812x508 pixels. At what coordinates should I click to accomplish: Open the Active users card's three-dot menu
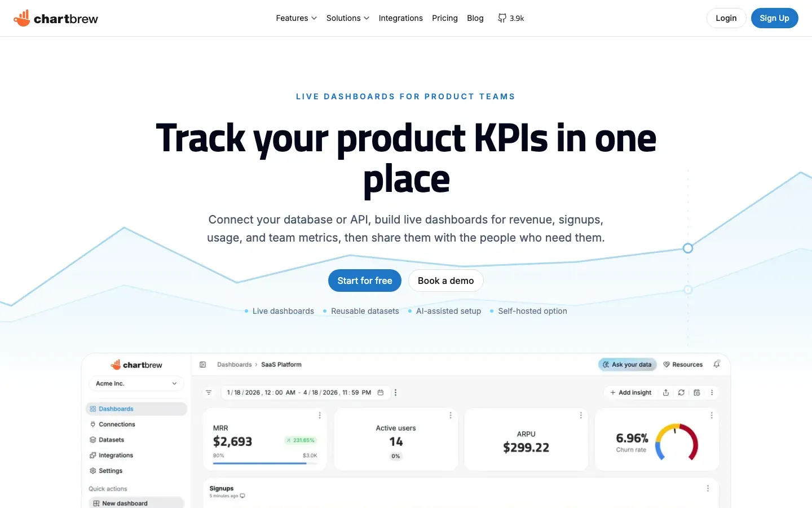pos(451,415)
